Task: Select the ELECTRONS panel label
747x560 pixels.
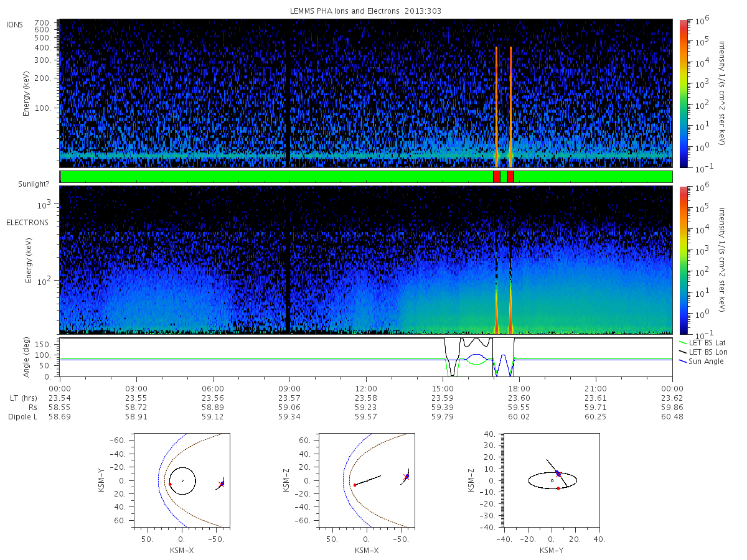Action: (27, 222)
